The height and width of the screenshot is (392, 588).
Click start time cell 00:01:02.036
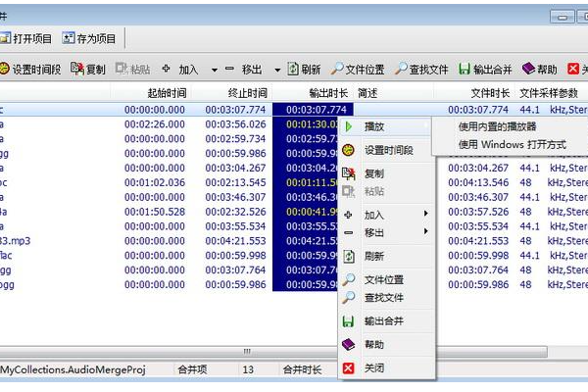[155, 182]
